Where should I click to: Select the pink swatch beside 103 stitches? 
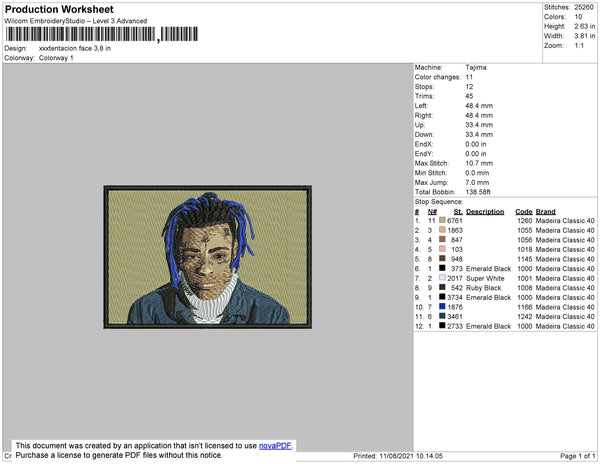pos(442,249)
